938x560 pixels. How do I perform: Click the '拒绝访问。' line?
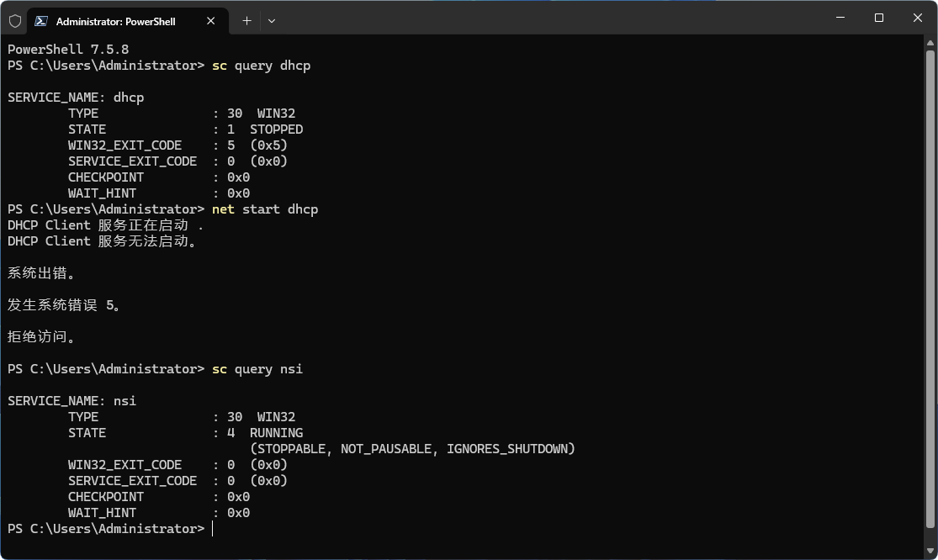pyautogui.click(x=42, y=337)
